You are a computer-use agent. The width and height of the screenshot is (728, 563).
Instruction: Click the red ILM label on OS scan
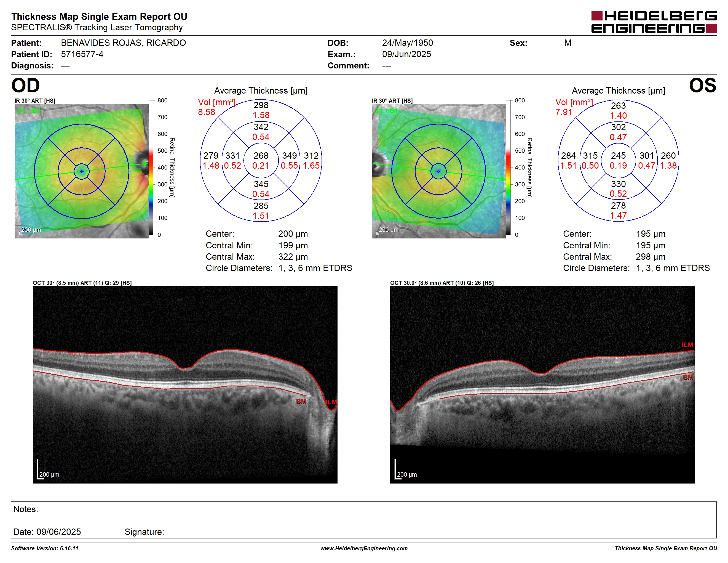pyautogui.click(x=687, y=345)
